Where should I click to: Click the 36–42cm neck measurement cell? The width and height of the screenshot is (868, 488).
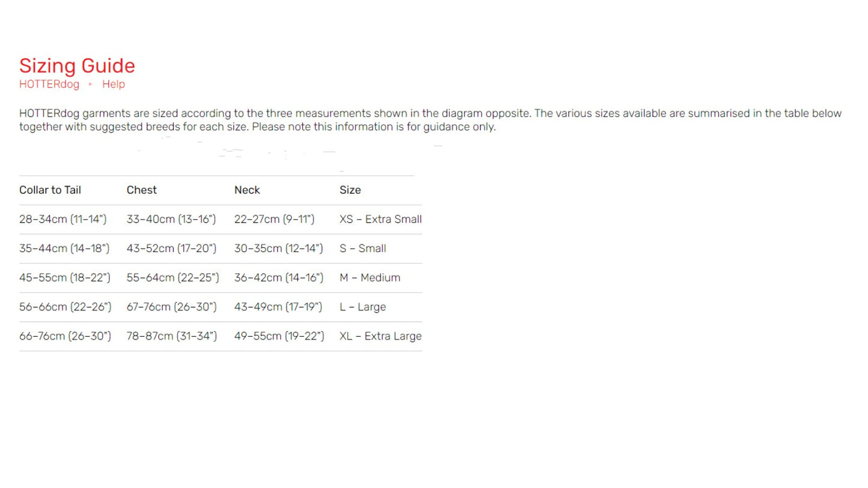click(x=279, y=278)
